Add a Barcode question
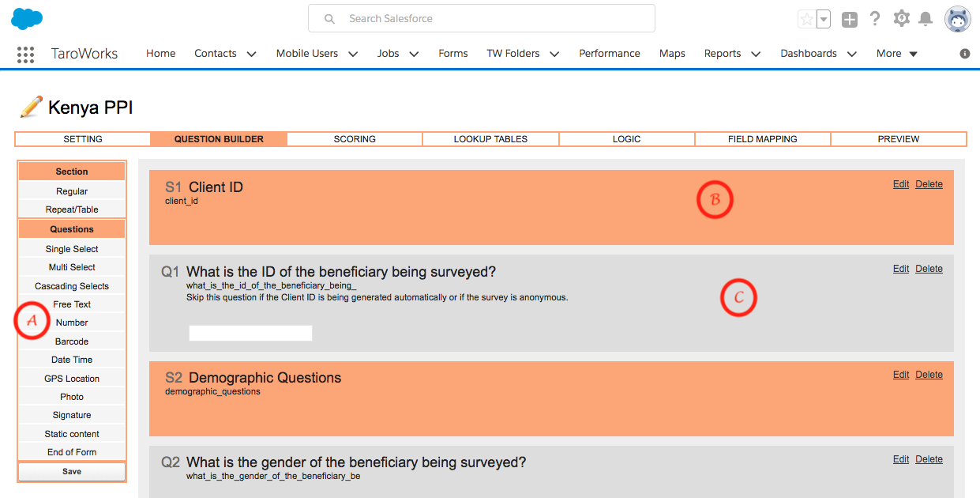This screenshot has width=980, height=498. (72, 341)
